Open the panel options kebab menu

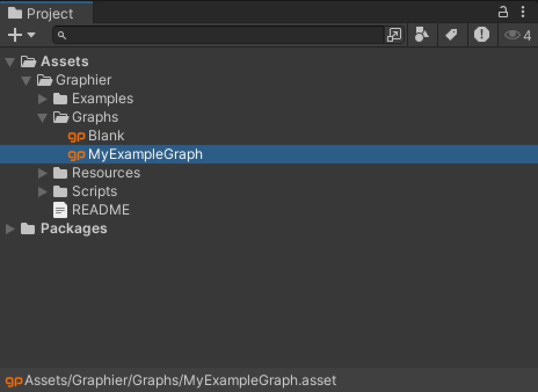pos(523,12)
